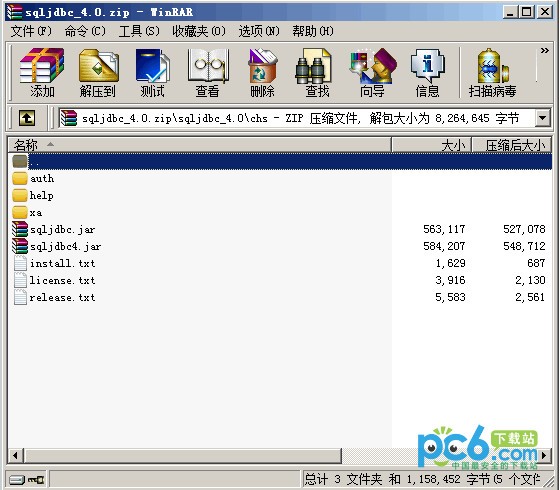Click size value 5,583
This screenshot has width=560, height=490.
point(450,298)
